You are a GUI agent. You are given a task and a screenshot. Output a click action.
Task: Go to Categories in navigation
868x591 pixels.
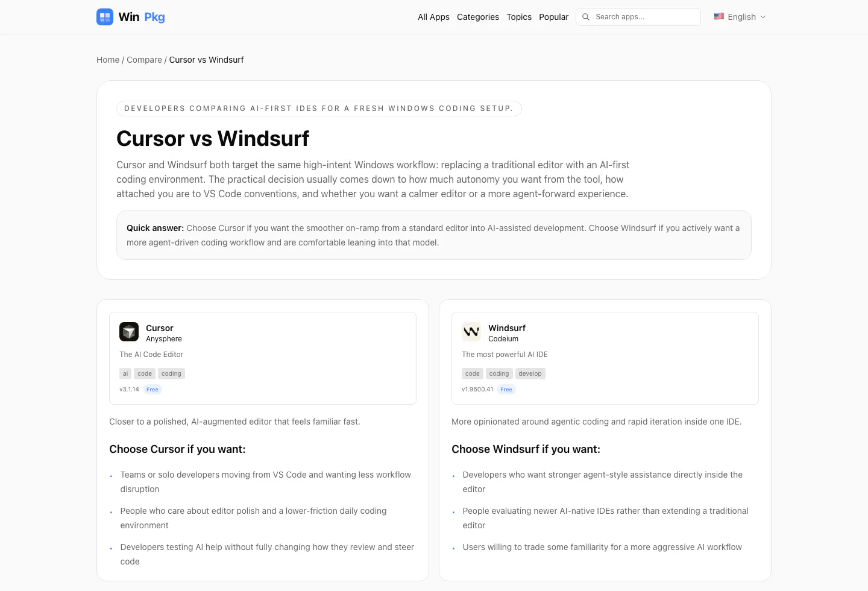tap(478, 17)
